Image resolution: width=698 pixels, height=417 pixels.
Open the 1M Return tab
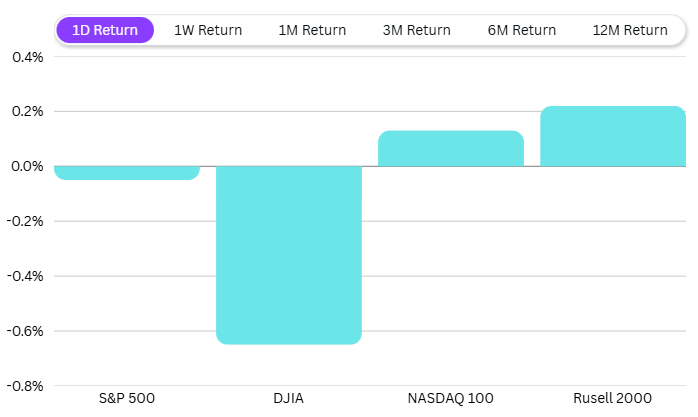pyautogui.click(x=312, y=30)
